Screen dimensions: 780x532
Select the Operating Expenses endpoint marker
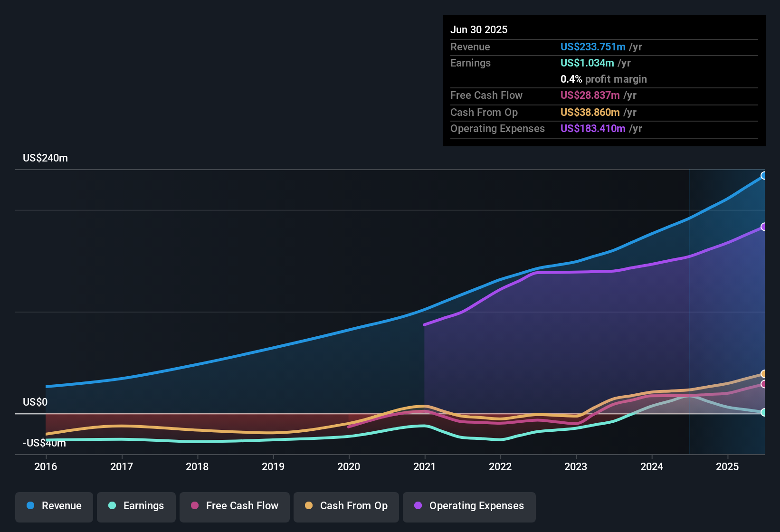point(764,226)
